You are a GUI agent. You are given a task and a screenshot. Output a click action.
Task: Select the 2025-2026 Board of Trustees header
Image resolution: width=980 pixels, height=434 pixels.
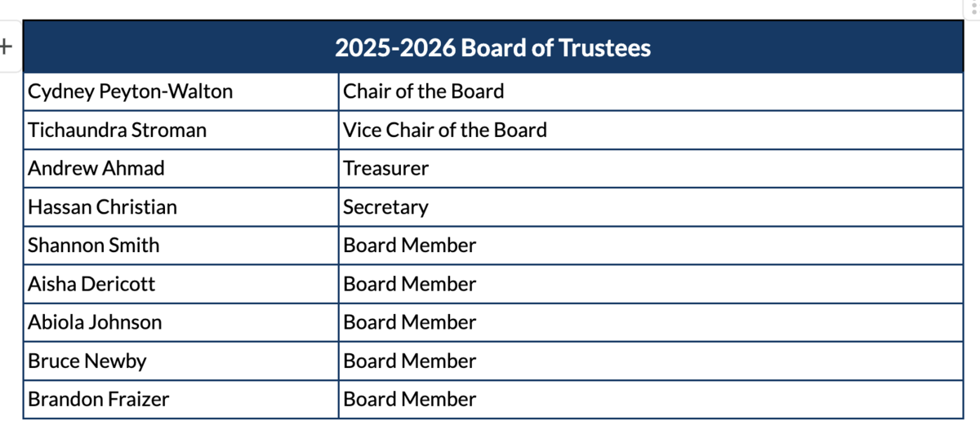tap(493, 47)
